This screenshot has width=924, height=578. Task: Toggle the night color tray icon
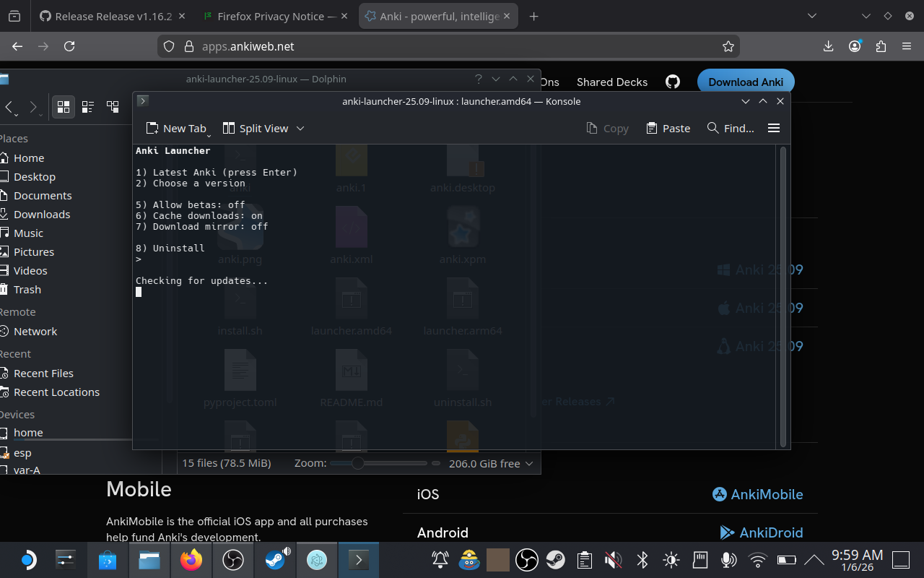click(x=671, y=560)
